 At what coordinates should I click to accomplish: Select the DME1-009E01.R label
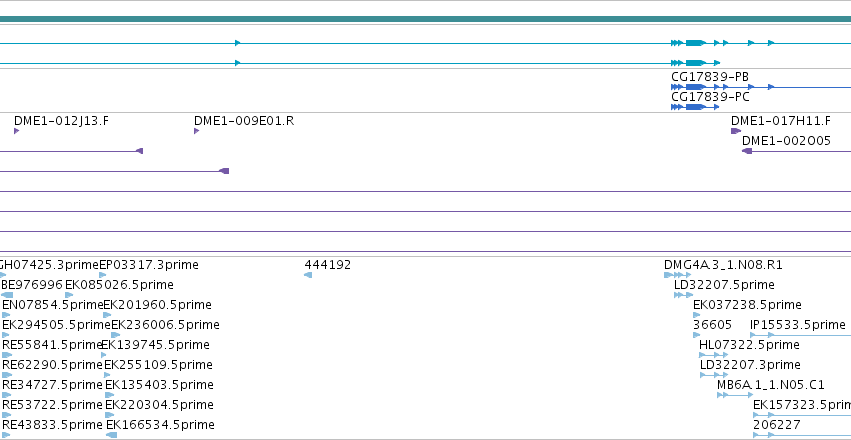click(x=244, y=120)
